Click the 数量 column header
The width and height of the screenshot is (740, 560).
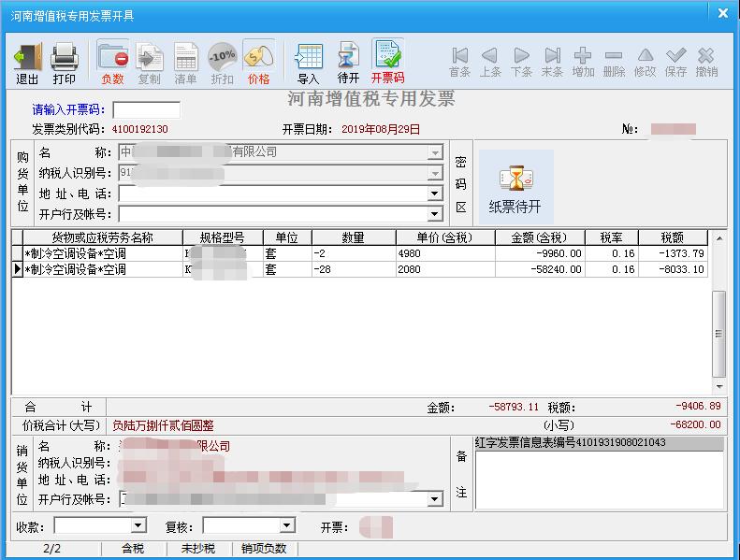[353, 237]
